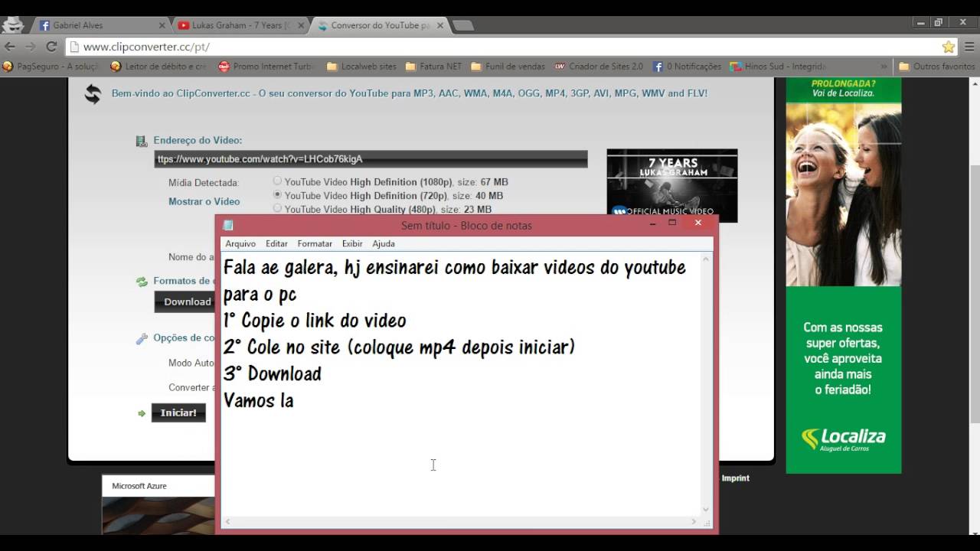
Task: Click the Microsoft Azure ad
Action: (x=159, y=505)
